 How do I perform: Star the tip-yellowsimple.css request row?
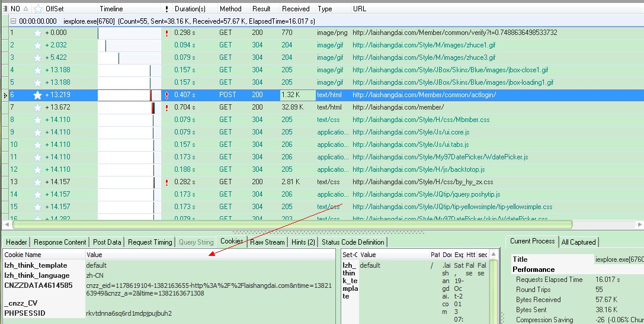38,207
